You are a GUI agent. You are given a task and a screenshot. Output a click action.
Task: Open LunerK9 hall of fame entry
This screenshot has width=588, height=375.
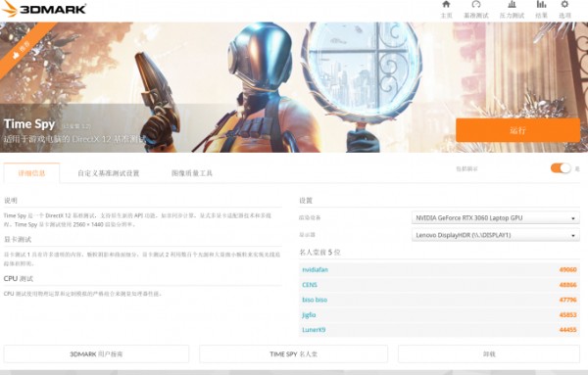(314, 330)
